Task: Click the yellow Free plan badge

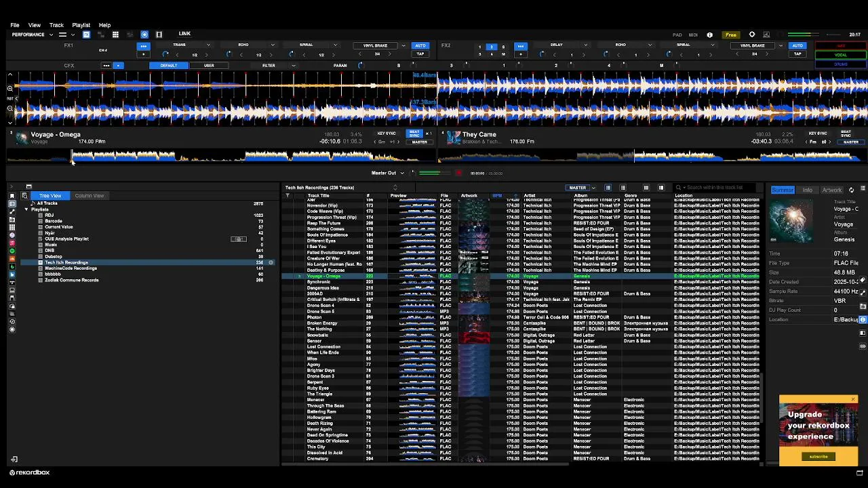Action: coord(730,35)
